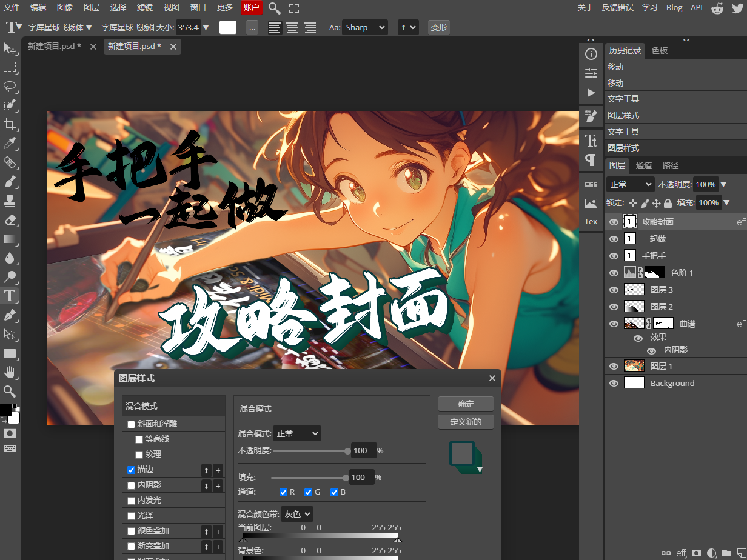
Task: Select the Rectangle shape tool
Action: pos(10,353)
